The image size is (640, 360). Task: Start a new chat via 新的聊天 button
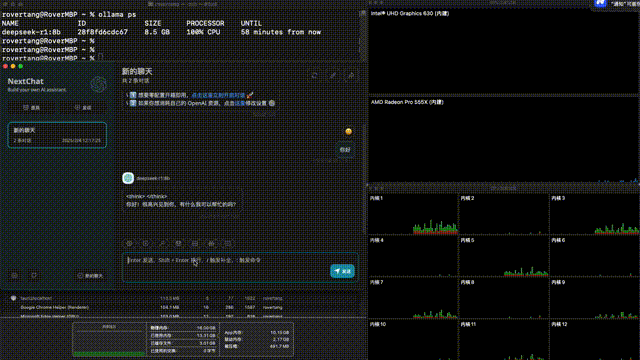[x=91, y=276]
